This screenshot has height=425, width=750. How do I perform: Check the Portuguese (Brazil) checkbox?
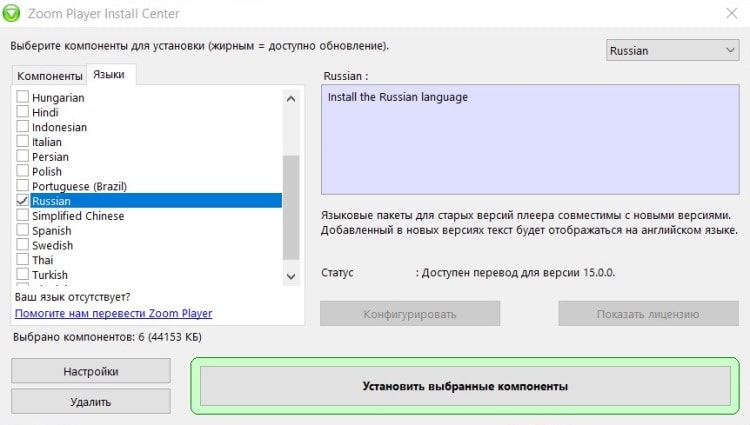tap(22, 185)
